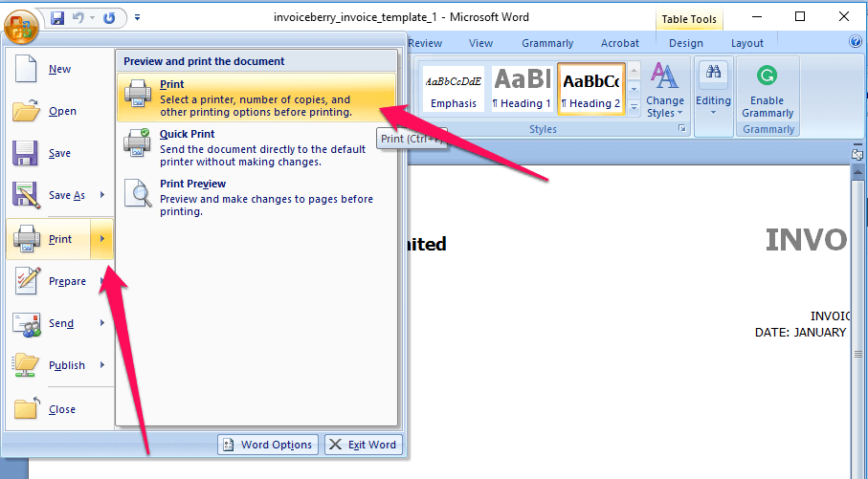Toggle the ruler button above scrollbar
868x479 pixels.
[857, 154]
